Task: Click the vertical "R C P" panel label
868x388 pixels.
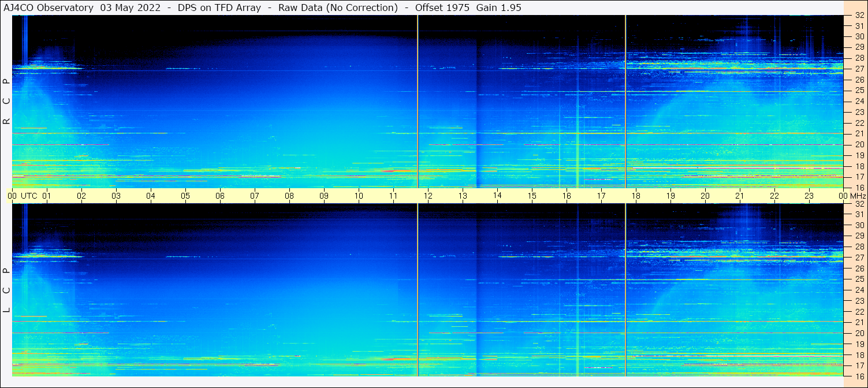Action: (7, 101)
